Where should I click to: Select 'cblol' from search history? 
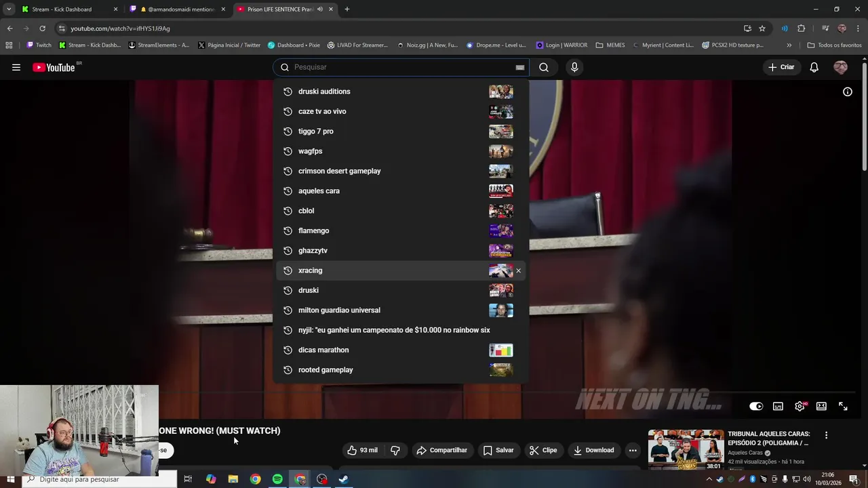click(401, 211)
